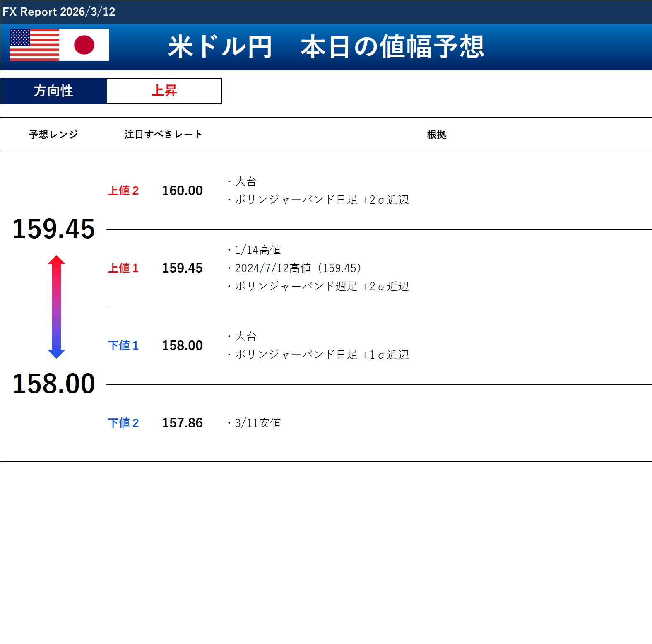The image size is (652, 644).
Task: Click the red-to-blue range arrow
Action: click(56, 306)
